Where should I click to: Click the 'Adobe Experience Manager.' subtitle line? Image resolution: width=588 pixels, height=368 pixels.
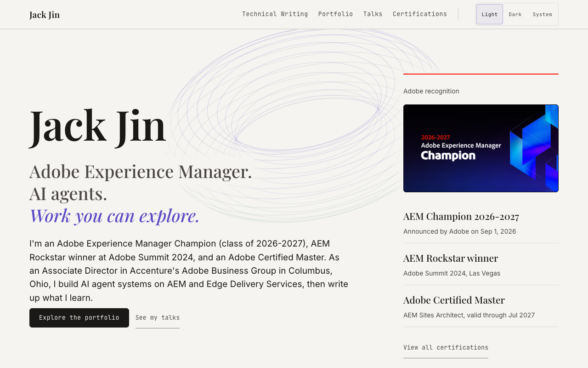tap(141, 171)
